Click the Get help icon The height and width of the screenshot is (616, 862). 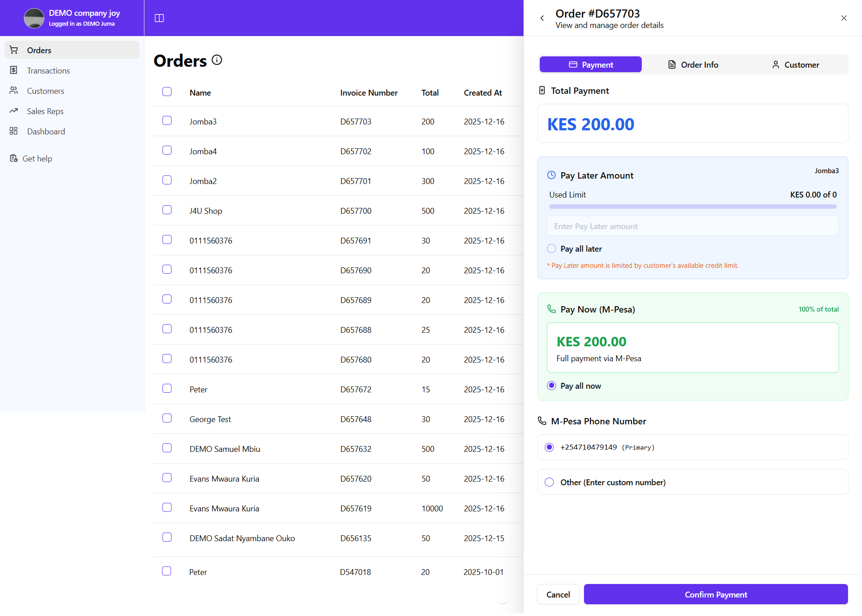pyautogui.click(x=13, y=158)
